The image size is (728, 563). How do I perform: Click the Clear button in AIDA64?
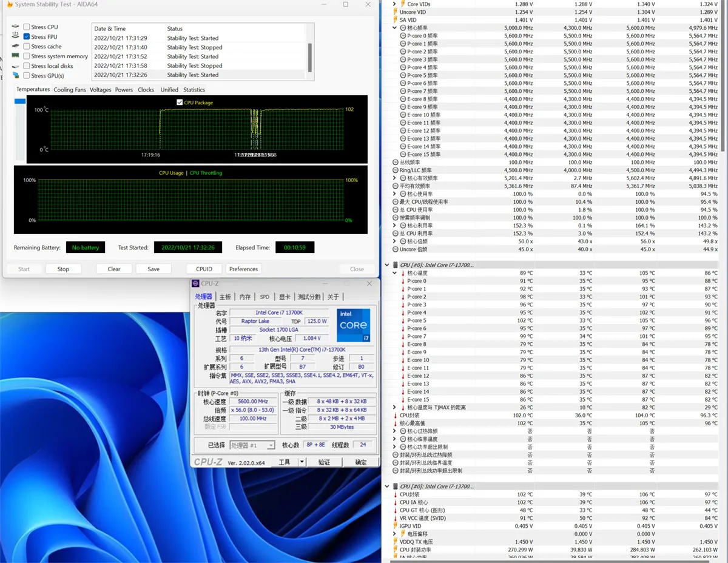[x=114, y=269]
